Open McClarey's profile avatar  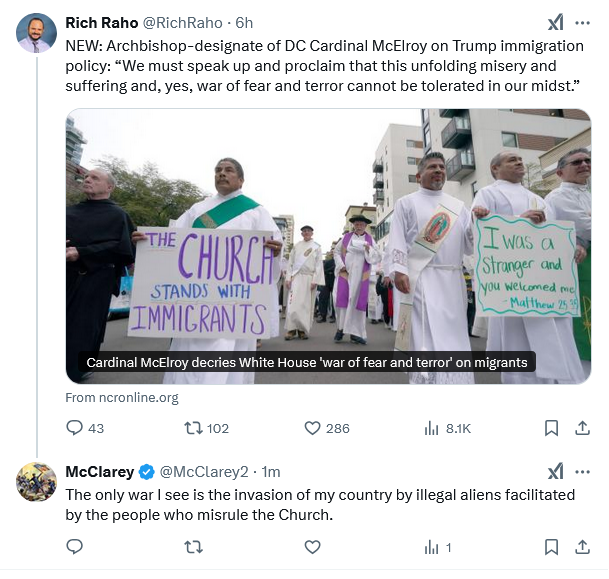click(x=37, y=481)
